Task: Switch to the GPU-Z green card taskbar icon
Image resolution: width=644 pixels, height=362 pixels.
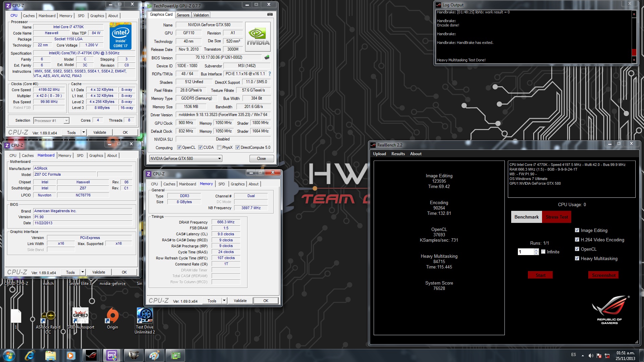Action: point(175,355)
